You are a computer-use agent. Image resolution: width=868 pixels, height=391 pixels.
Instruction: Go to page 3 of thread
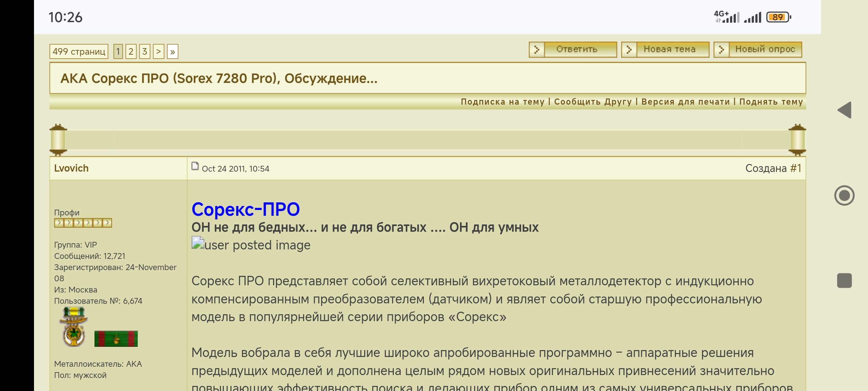[145, 51]
